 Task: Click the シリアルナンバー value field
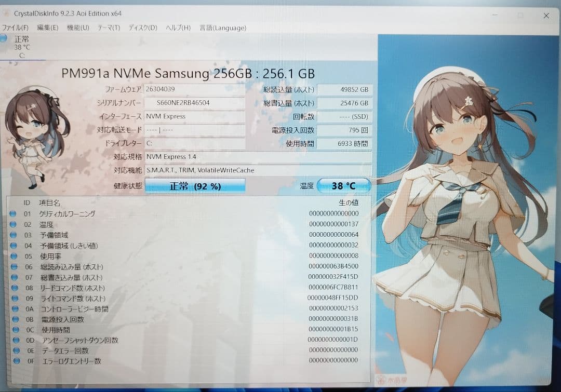[195, 103]
